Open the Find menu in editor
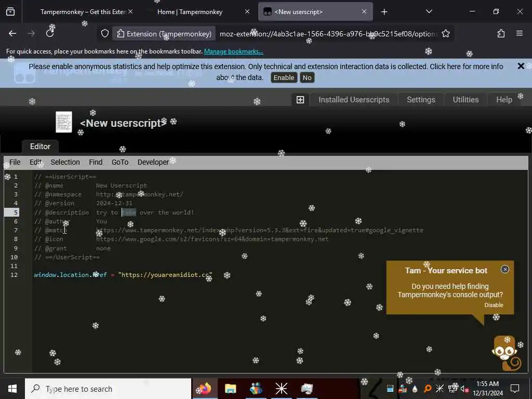 pos(96,162)
